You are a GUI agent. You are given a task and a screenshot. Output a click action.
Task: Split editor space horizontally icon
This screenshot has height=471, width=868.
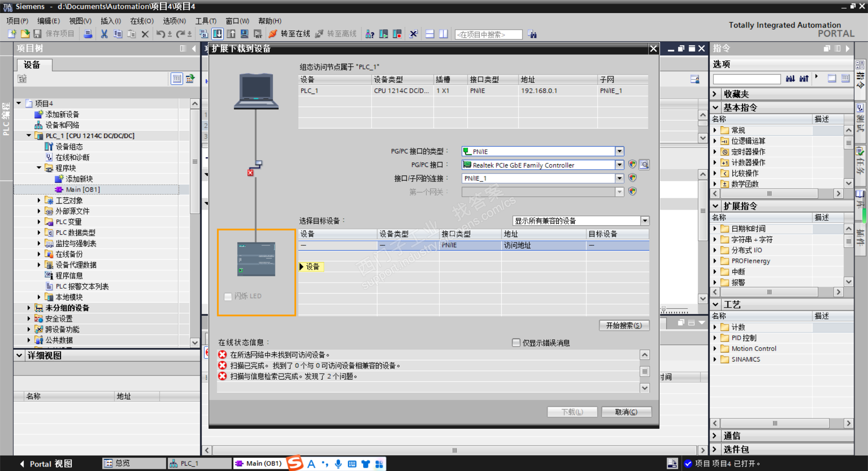click(x=430, y=34)
